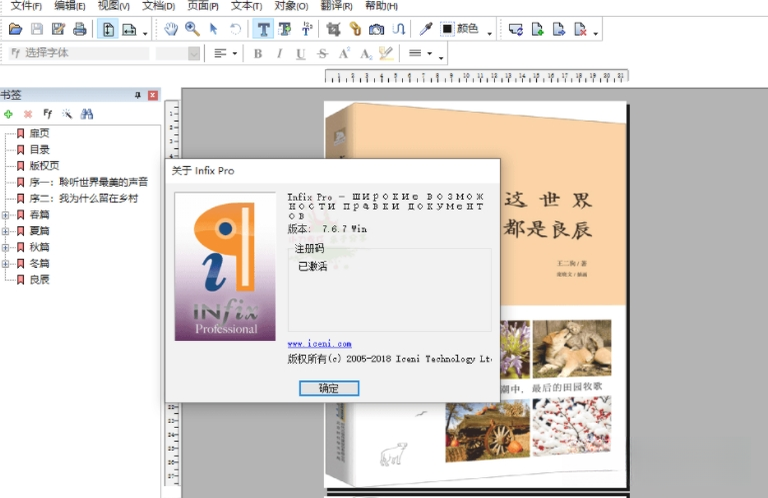Expand the 春篇 bookmark

[x=5, y=215]
